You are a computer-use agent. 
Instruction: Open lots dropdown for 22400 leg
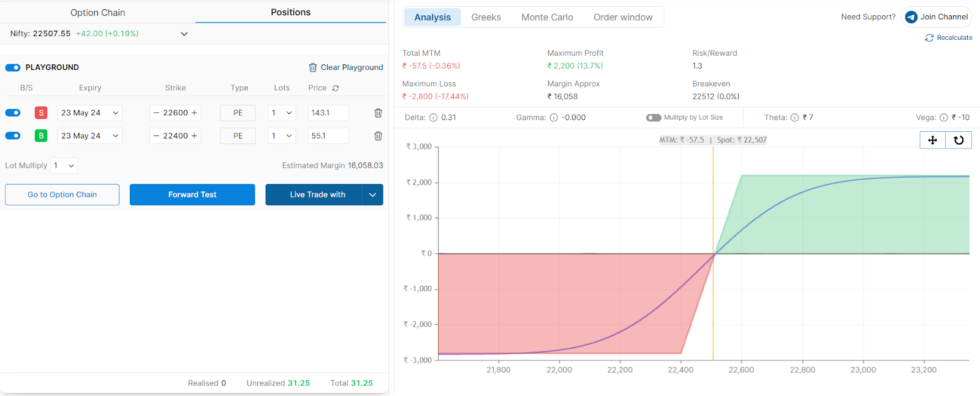(x=282, y=136)
